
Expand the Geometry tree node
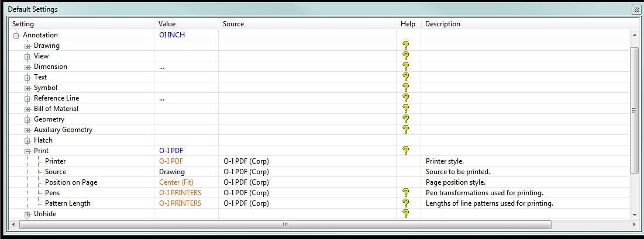click(x=27, y=120)
